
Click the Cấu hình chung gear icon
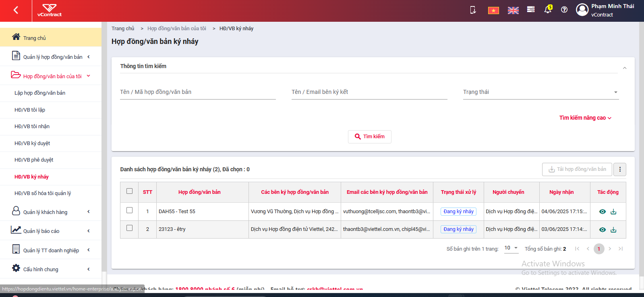click(x=16, y=268)
